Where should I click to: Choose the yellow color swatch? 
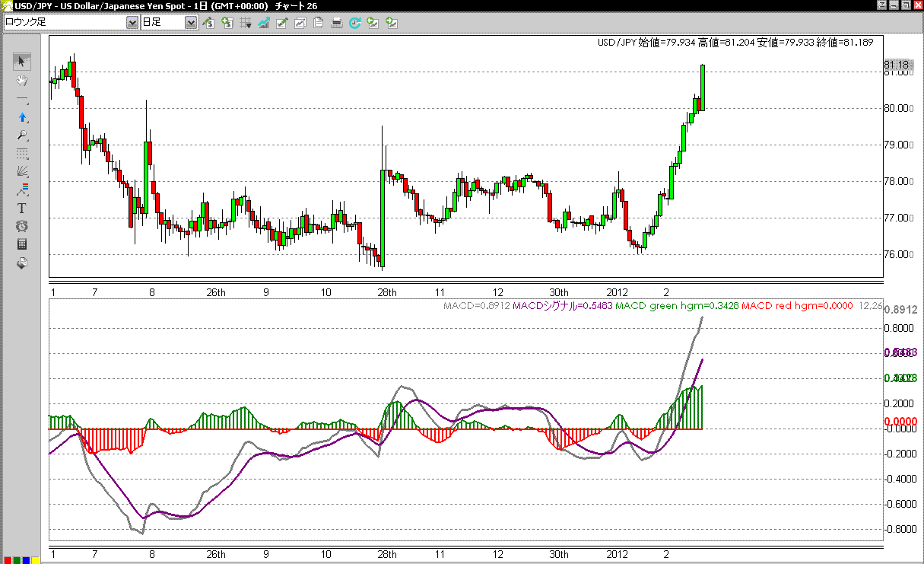coord(36,560)
